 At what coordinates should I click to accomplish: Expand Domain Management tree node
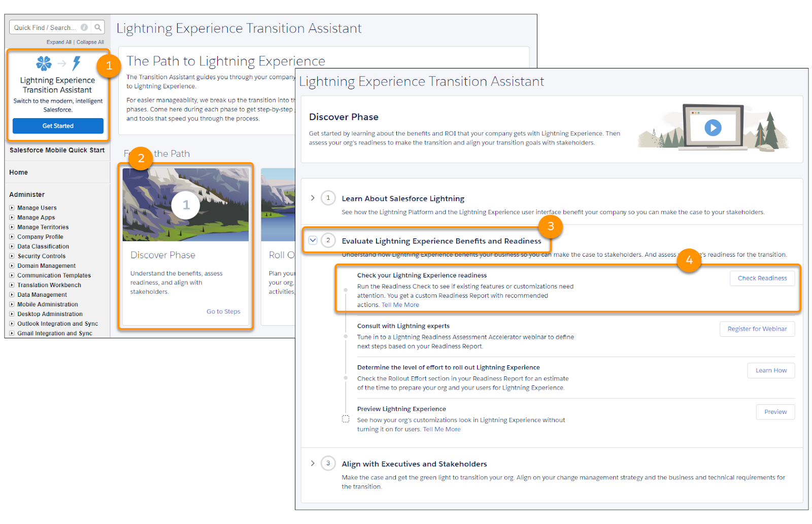click(12, 265)
